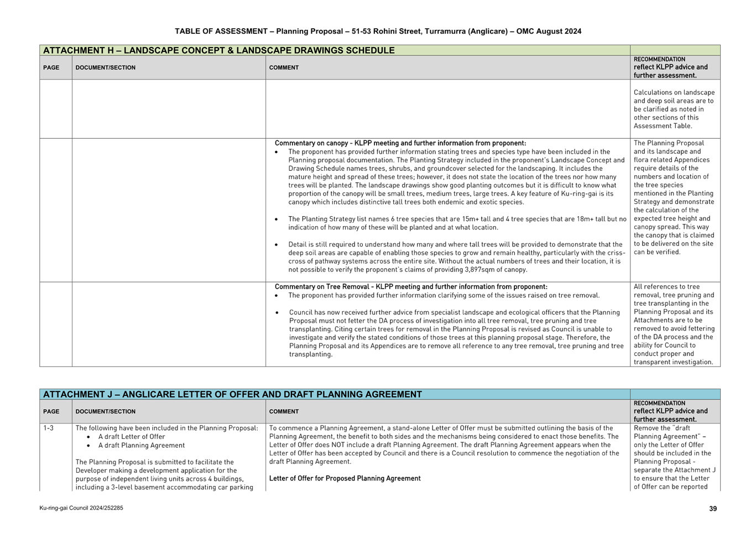The width and height of the screenshot is (756, 534).
Task: Click the PAGE header in Attachment J table
Action: (51, 411)
